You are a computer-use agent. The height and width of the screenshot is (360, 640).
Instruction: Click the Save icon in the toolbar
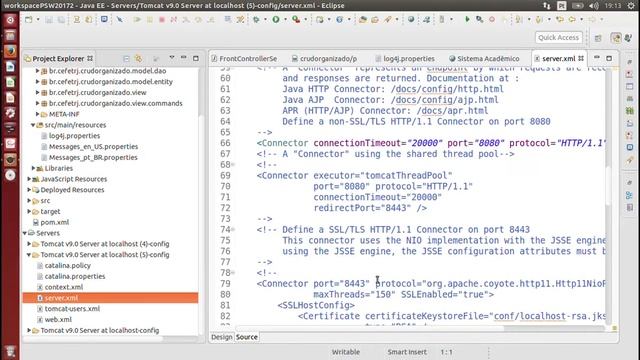tap(49, 19)
